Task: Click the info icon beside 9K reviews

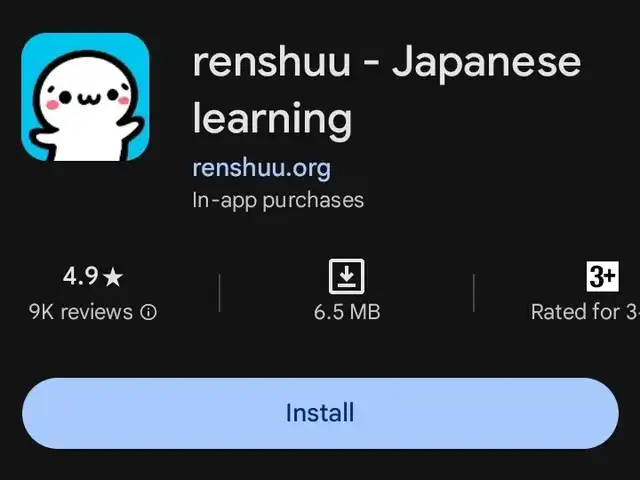Action: pos(148,313)
